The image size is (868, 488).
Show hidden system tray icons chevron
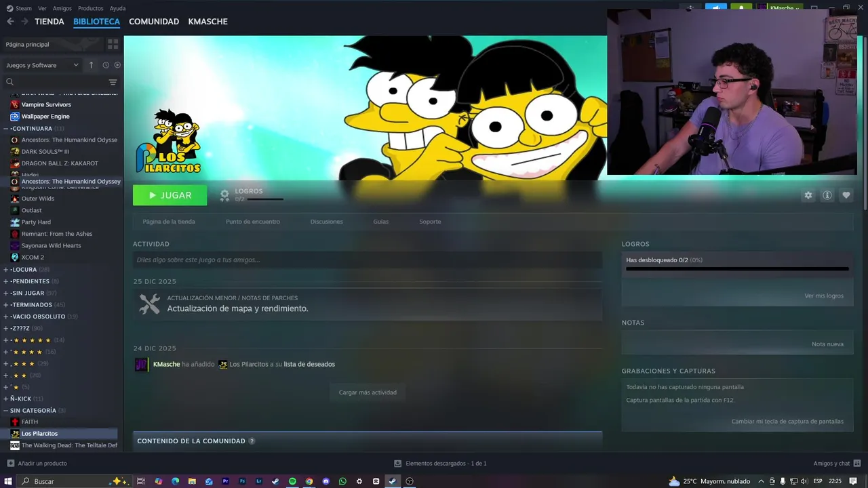point(761,481)
